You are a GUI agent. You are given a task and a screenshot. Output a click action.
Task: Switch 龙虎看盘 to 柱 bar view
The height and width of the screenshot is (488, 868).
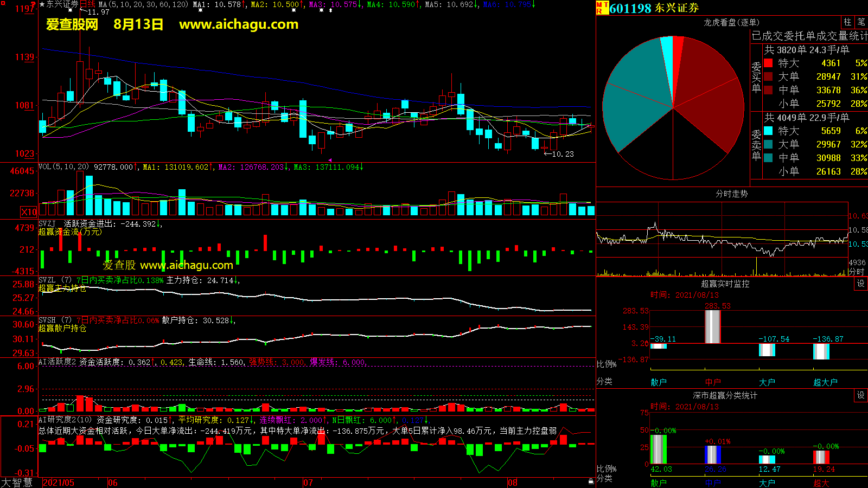[x=847, y=22]
